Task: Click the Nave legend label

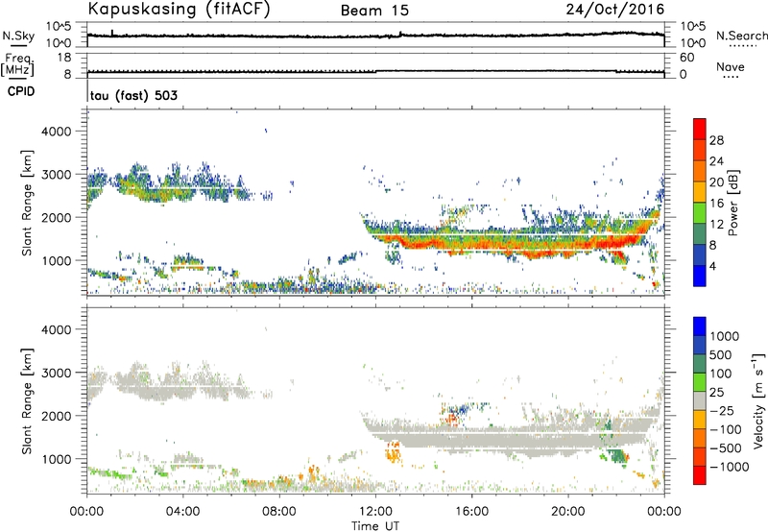Action: click(731, 67)
